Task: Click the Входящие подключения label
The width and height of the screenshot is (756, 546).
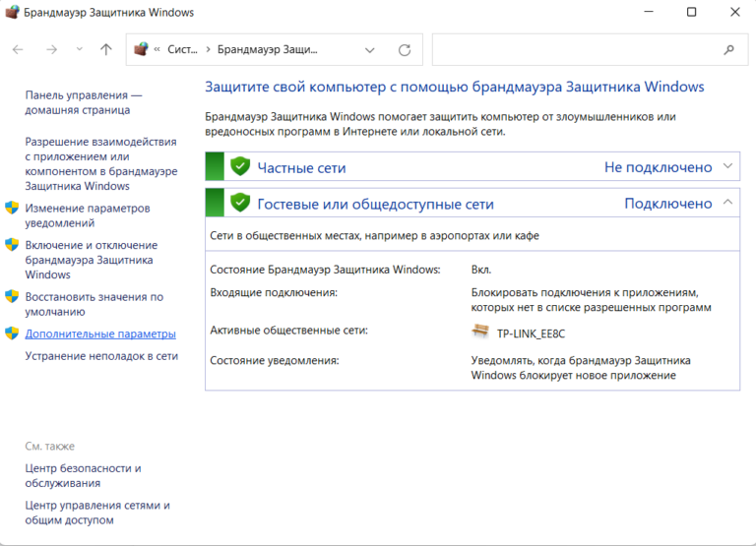Action: click(x=274, y=292)
